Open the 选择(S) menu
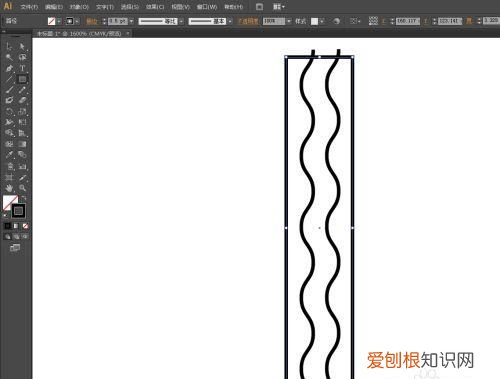This screenshot has height=379, width=500. click(130, 7)
